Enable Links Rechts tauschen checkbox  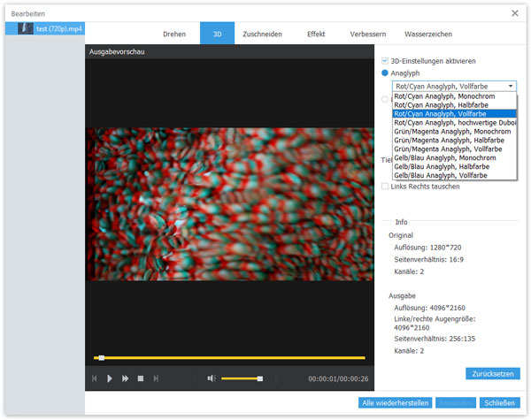pyautogui.click(x=385, y=187)
